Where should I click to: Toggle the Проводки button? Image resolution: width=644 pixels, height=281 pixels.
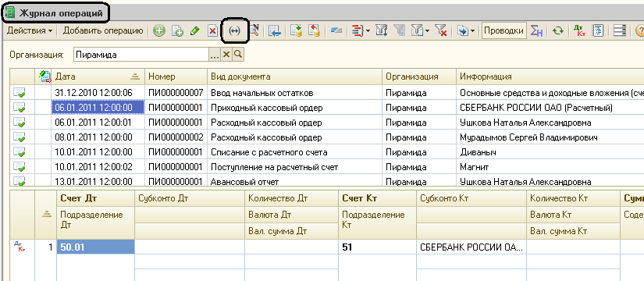(504, 30)
